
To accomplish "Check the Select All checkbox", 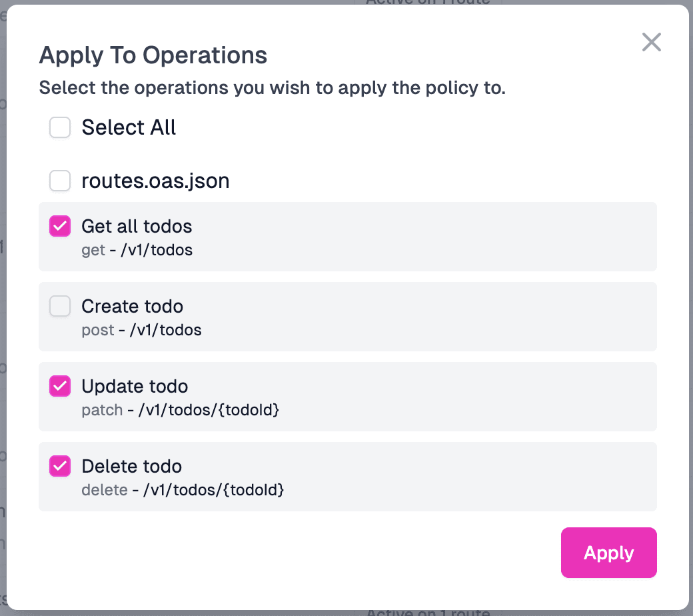I will point(59,127).
